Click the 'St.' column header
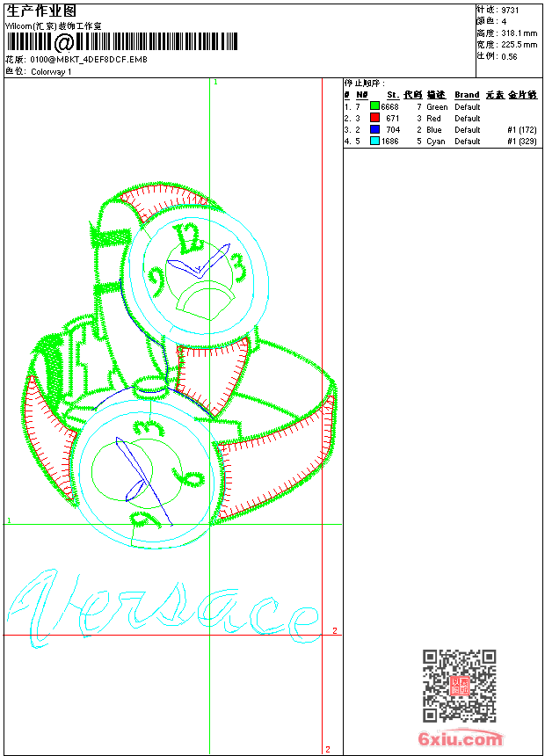The height and width of the screenshot is (756, 545). 393,95
